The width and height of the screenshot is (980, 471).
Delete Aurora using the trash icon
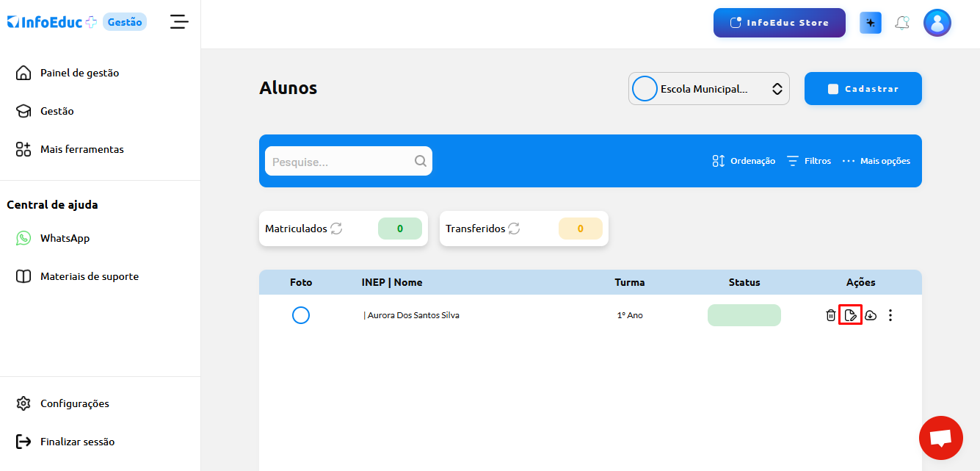click(x=831, y=315)
